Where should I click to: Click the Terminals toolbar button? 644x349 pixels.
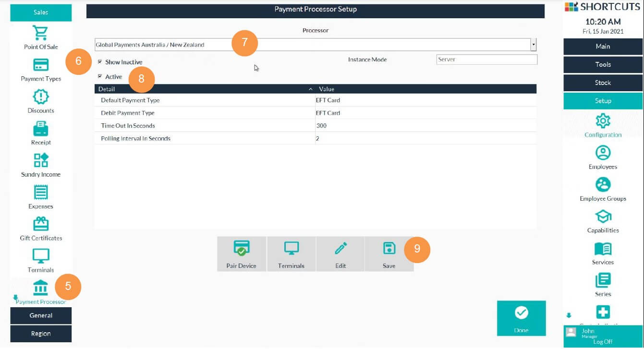point(291,254)
